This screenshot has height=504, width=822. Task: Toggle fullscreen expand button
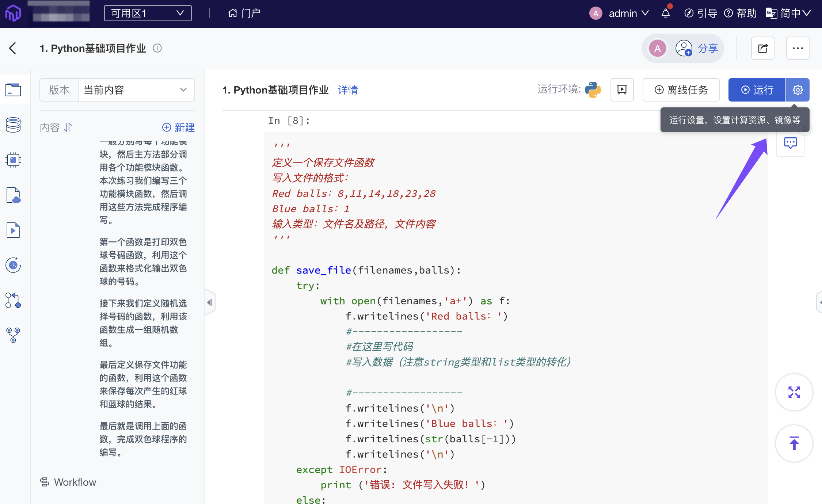[794, 392]
